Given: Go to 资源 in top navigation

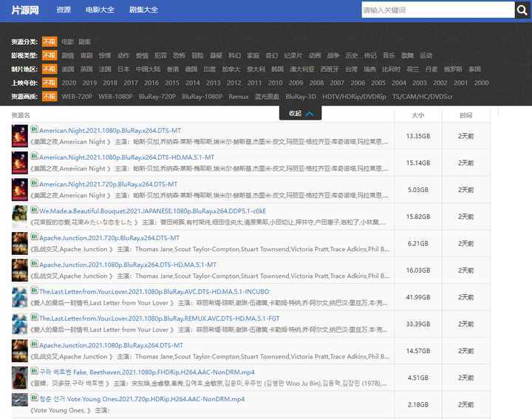Looking at the screenshot, I should [x=64, y=10].
